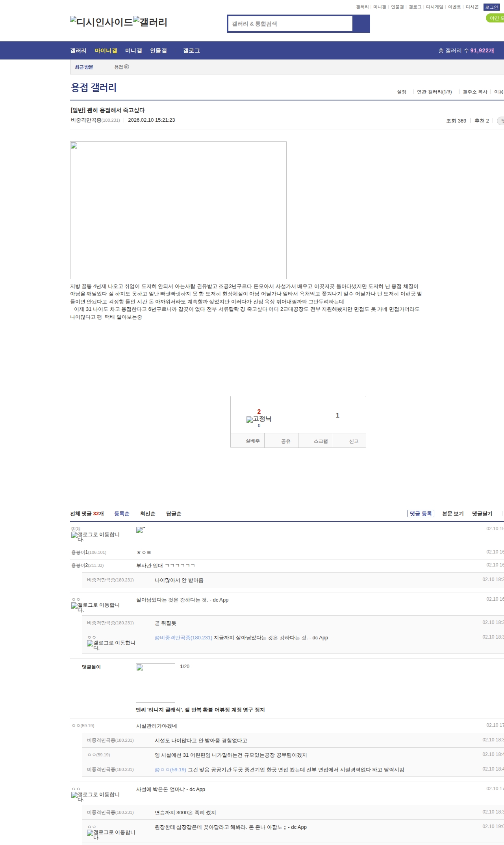Click the 전체 댓글 32개 count
The height and width of the screenshot is (845, 504).
(x=87, y=514)
